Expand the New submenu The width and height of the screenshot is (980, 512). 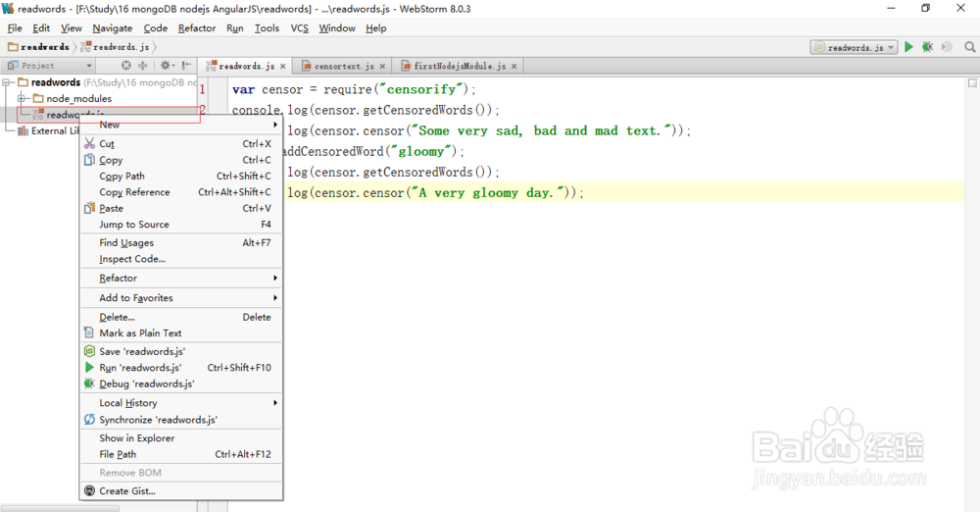[x=181, y=125]
